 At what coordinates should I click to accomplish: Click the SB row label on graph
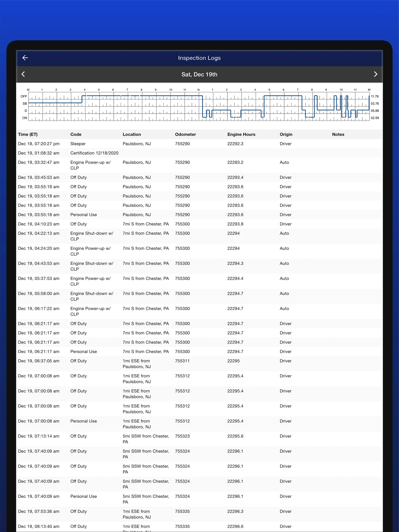25,104
